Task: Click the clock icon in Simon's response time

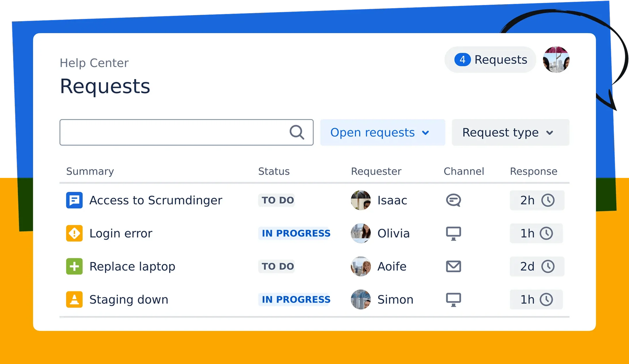Action: pos(547,300)
